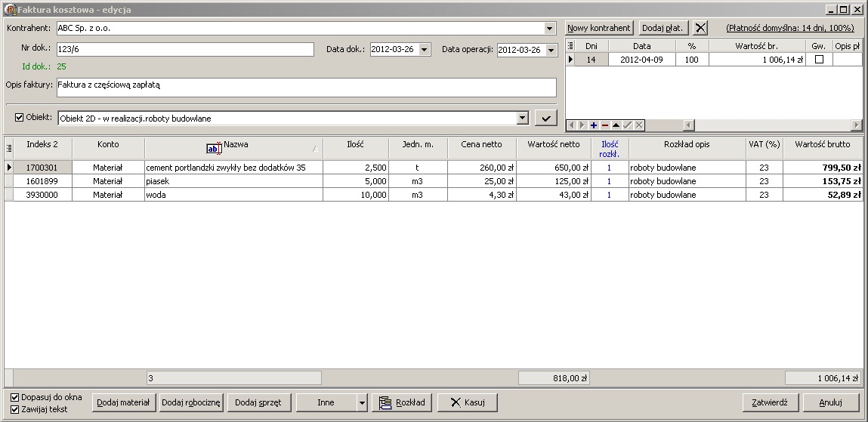Expand the Obiekt dropdown list
The height and width of the screenshot is (422, 868).
point(523,118)
